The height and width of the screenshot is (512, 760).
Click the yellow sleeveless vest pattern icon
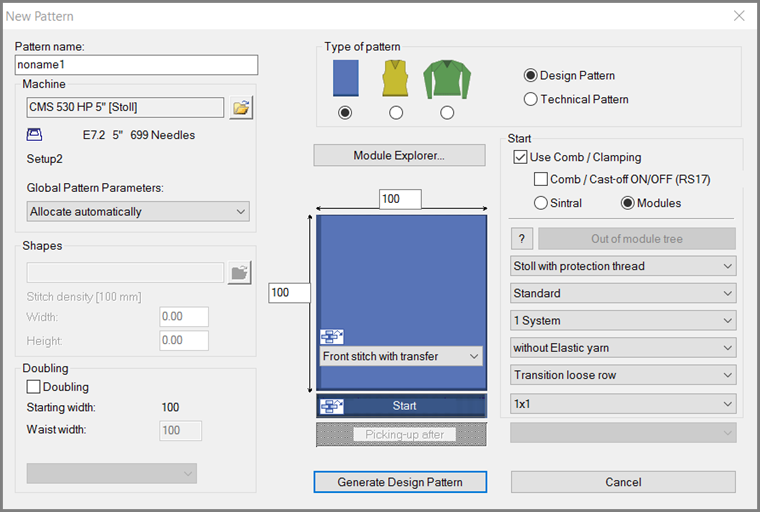tap(396, 78)
